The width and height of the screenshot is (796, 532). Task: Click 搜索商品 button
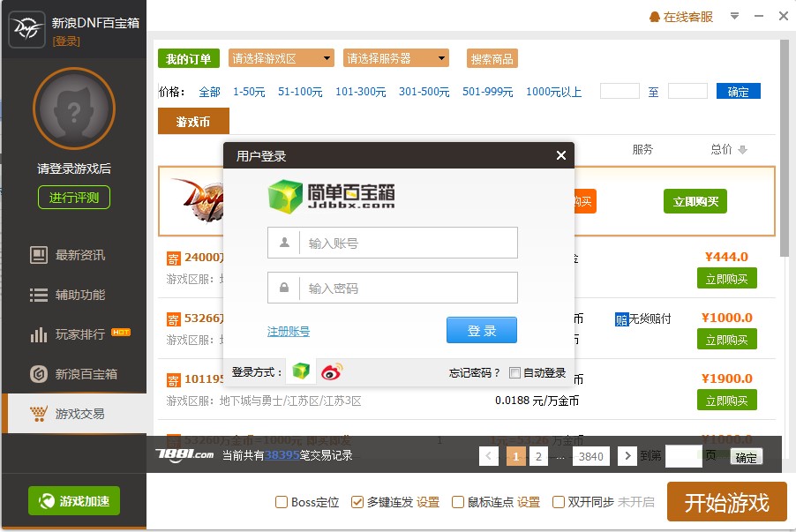pos(492,58)
